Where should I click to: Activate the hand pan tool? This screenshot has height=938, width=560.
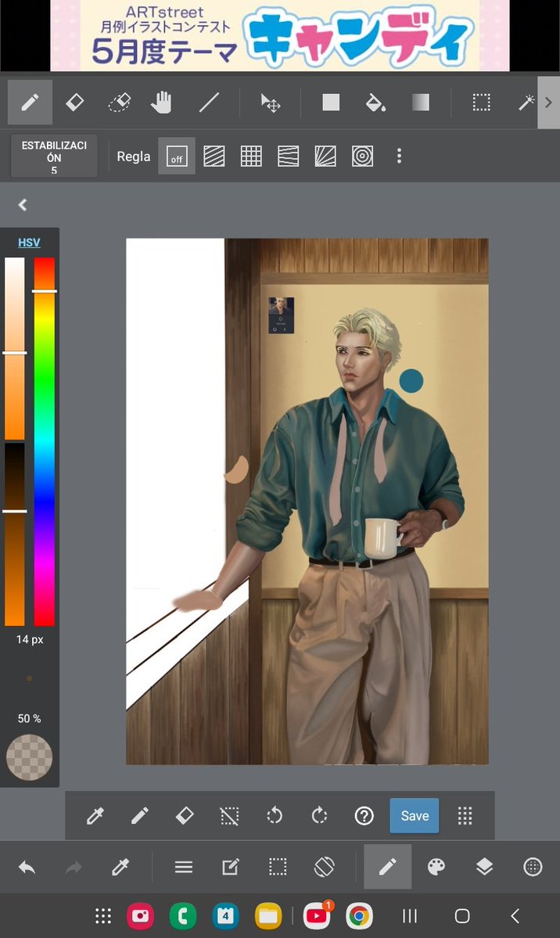pos(162,102)
